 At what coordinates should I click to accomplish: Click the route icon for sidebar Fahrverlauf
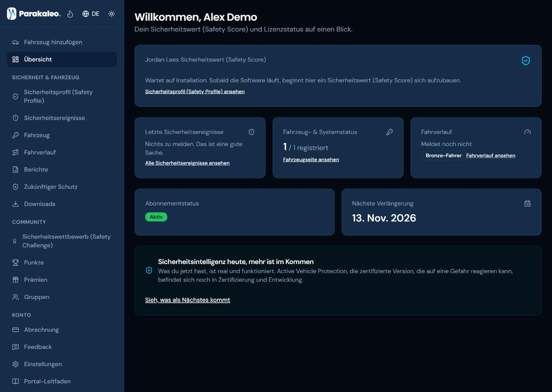coord(16,152)
